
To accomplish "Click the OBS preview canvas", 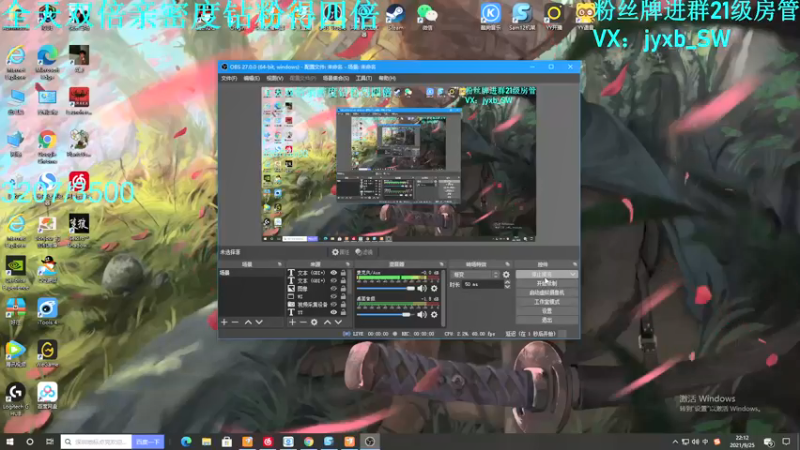I will pos(398,164).
